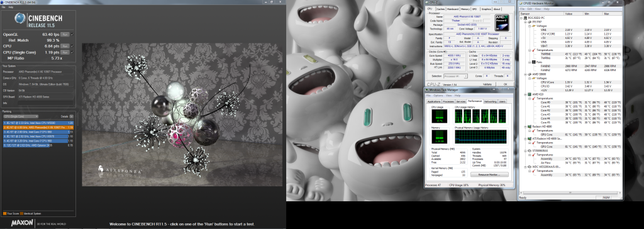This screenshot has width=644, height=229.
Task: Open the Help menu in Cinebench
Action: pyautogui.click(x=11, y=8)
